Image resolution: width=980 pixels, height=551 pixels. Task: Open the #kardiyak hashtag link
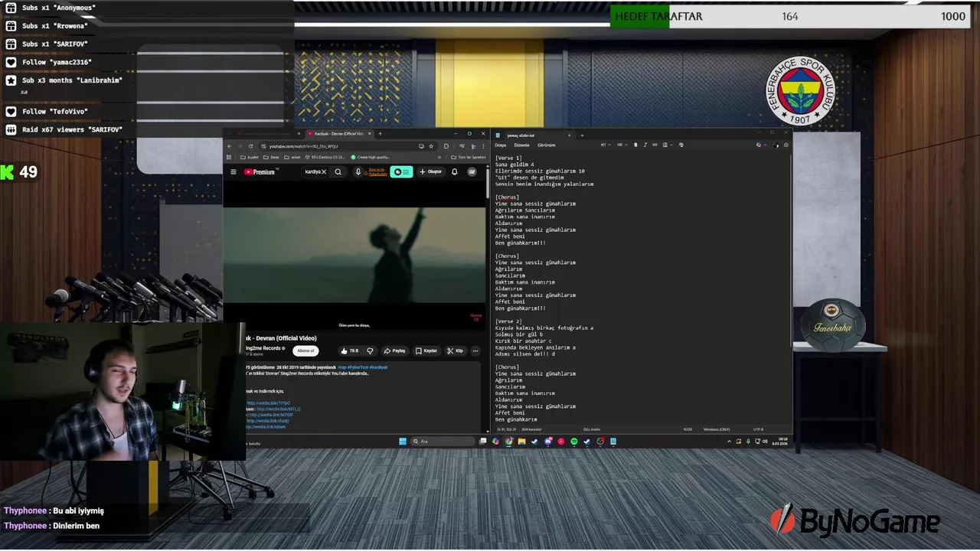378,367
